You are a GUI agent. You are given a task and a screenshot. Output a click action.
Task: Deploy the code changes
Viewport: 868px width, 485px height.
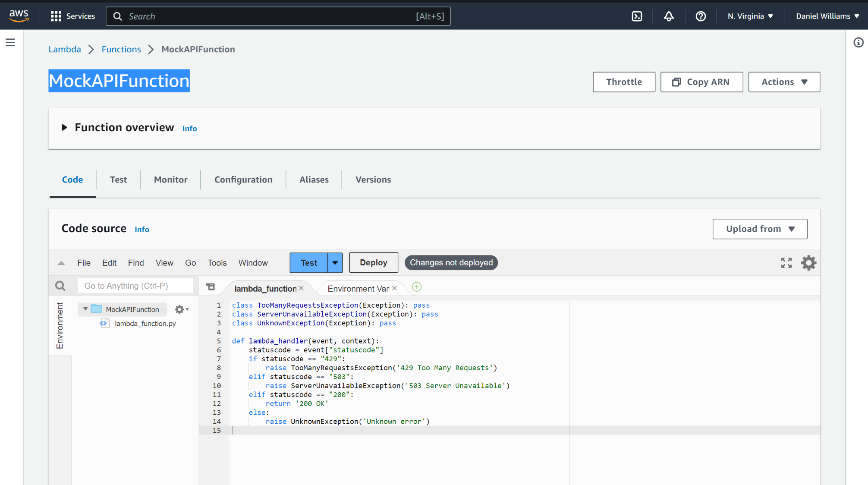[374, 263]
